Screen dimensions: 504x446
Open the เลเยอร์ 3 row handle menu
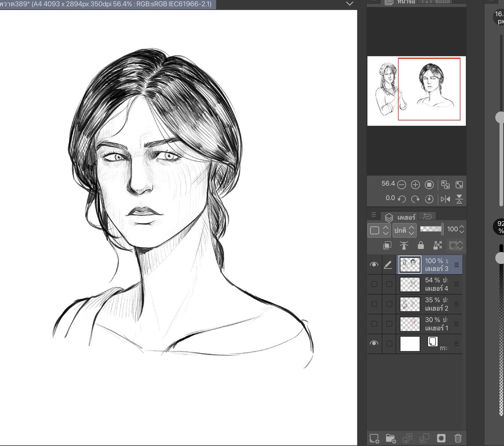(457, 265)
